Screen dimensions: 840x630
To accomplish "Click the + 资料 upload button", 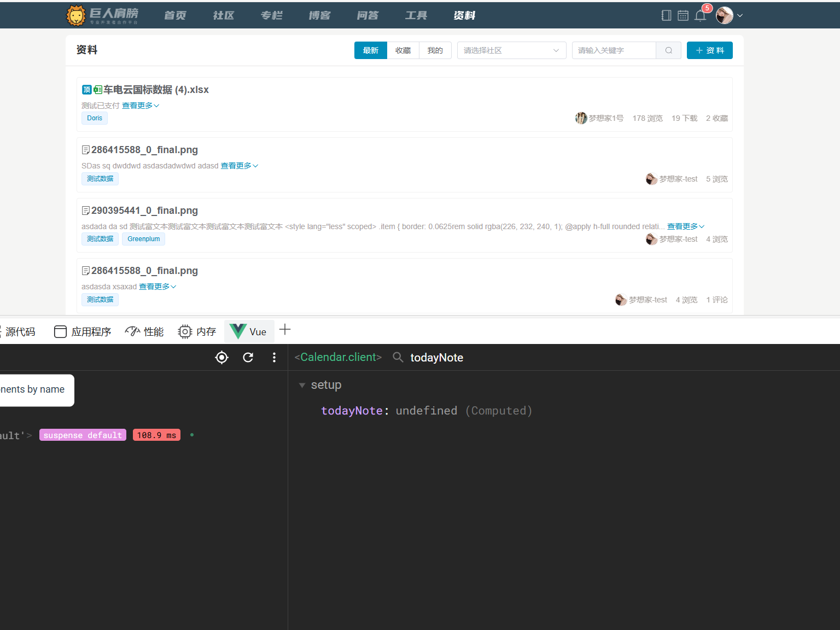I will [710, 50].
